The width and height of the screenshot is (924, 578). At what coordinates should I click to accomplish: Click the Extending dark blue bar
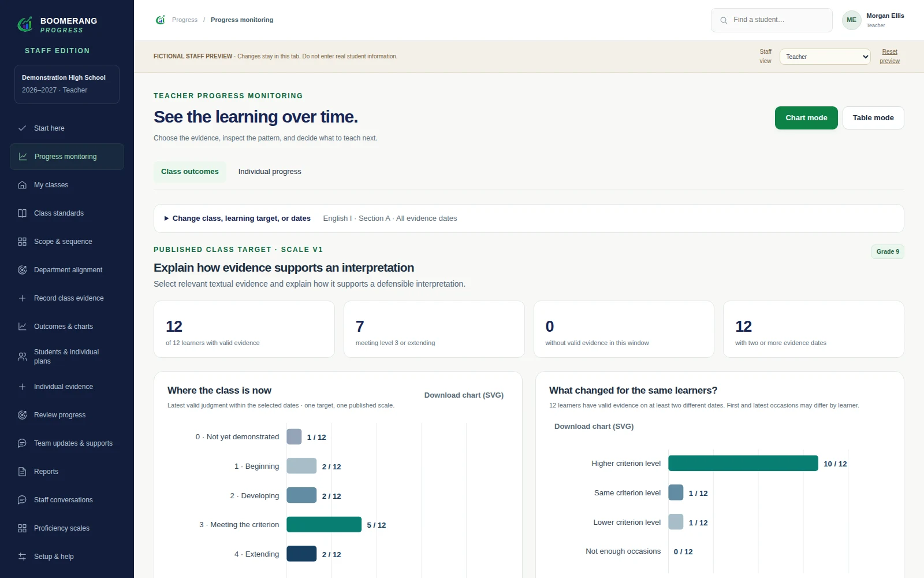301,554
